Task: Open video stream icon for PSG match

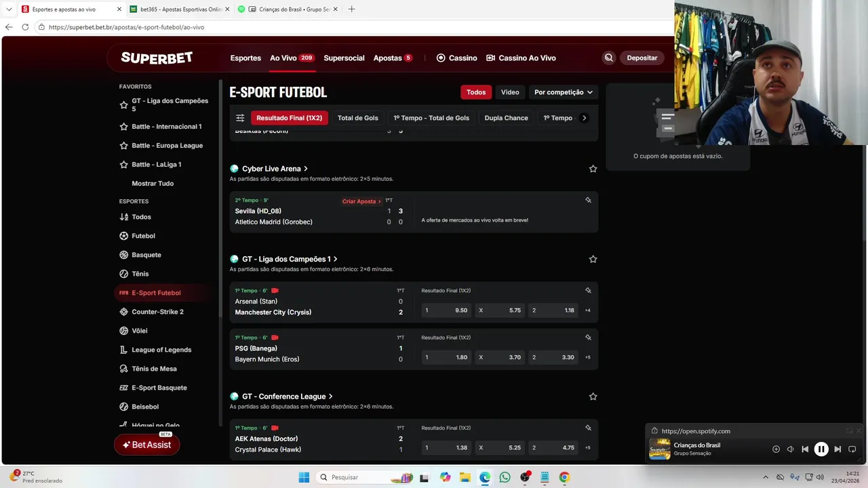Action: pyautogui.click(x=275, y=338)
